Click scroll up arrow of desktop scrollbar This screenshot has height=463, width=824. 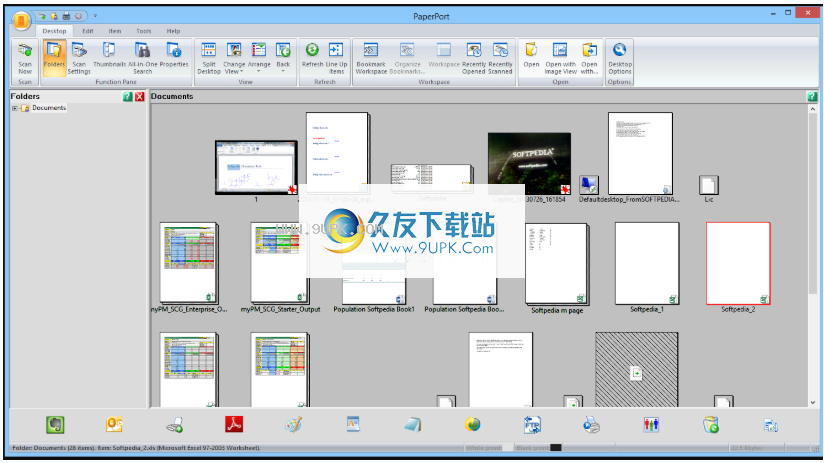point(812,109)
